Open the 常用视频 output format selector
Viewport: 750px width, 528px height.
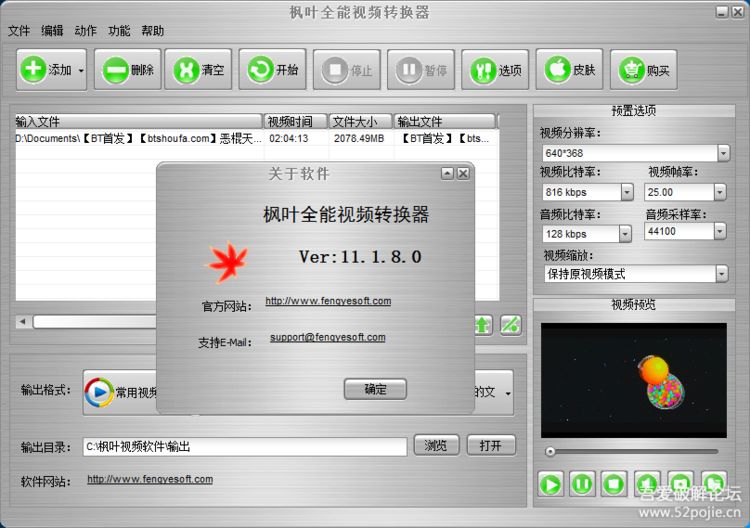pyautogui.click(x=121, y=392)
